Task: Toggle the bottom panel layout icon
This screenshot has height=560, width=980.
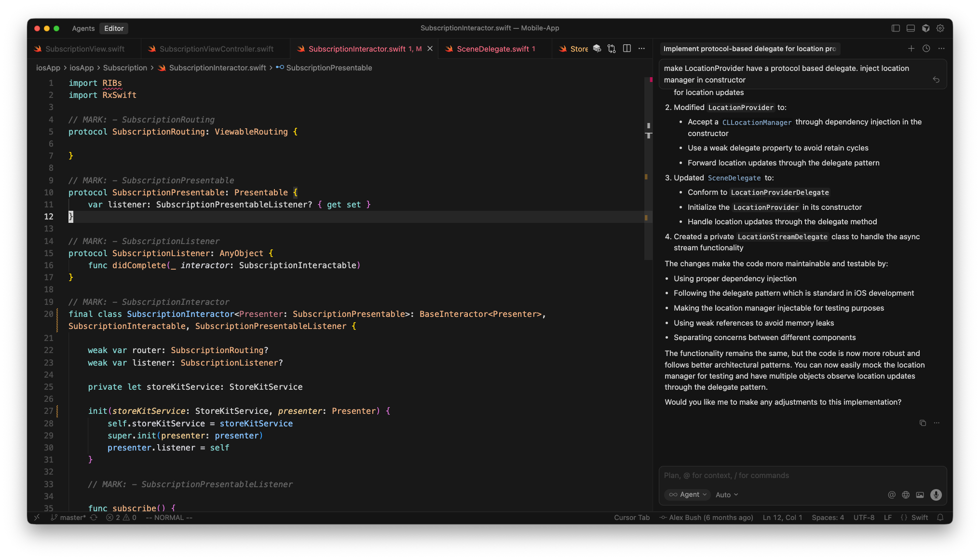Action: point(911,28)
